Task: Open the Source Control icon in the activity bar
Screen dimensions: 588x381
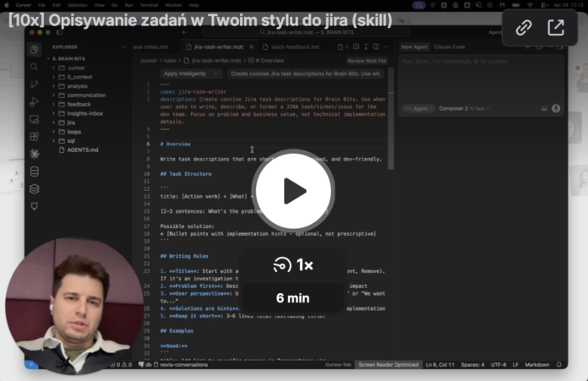Action: (x=34, y=84)
